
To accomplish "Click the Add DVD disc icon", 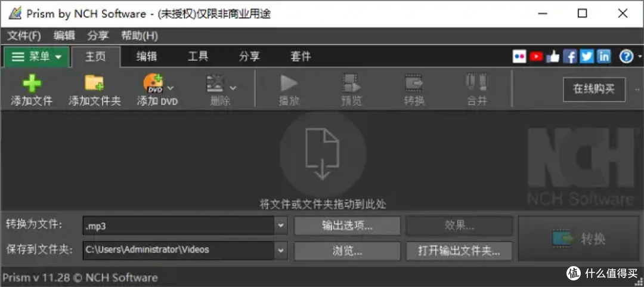I will click(x=153, y=83).
